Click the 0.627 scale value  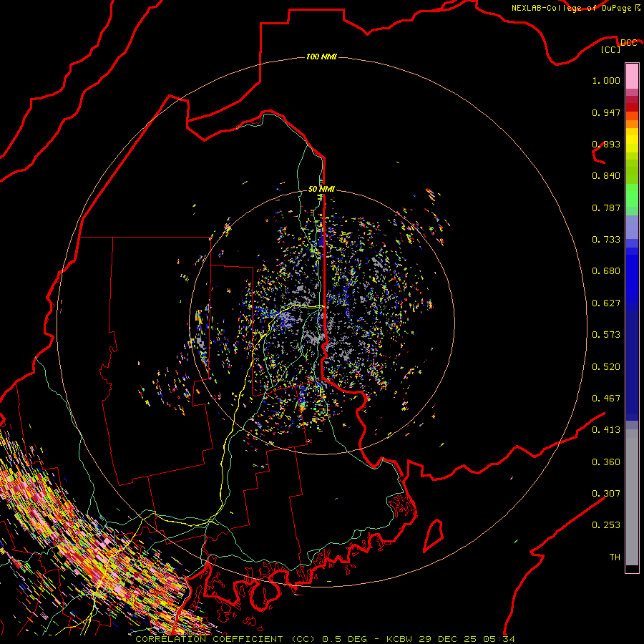[x=606, y=303]
